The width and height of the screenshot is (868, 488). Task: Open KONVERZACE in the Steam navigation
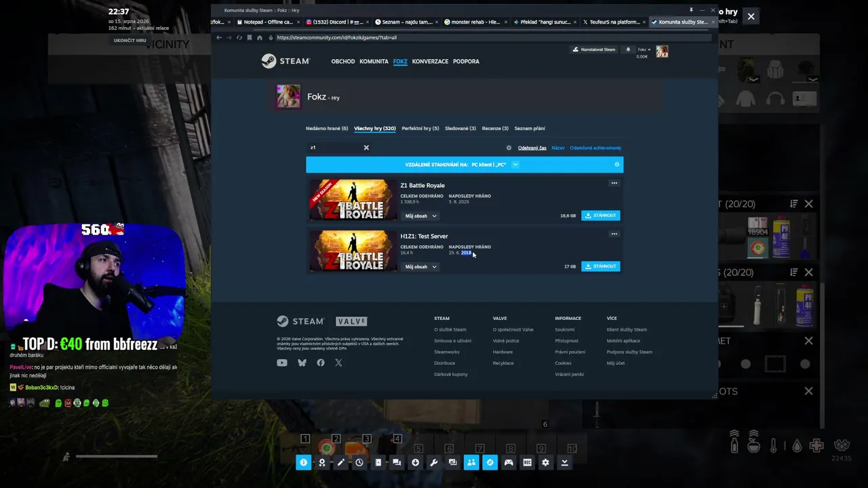431,62
